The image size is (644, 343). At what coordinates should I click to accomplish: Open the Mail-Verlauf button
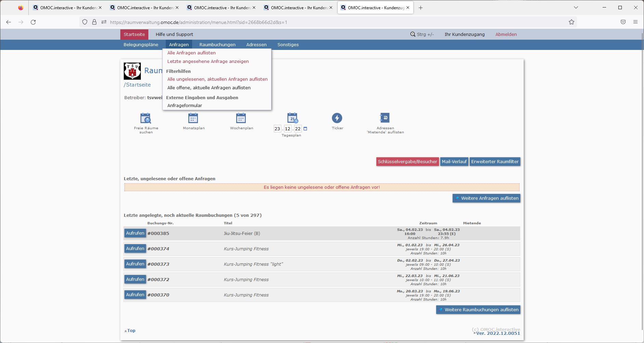pyautogui.click(x=454, y=162)
